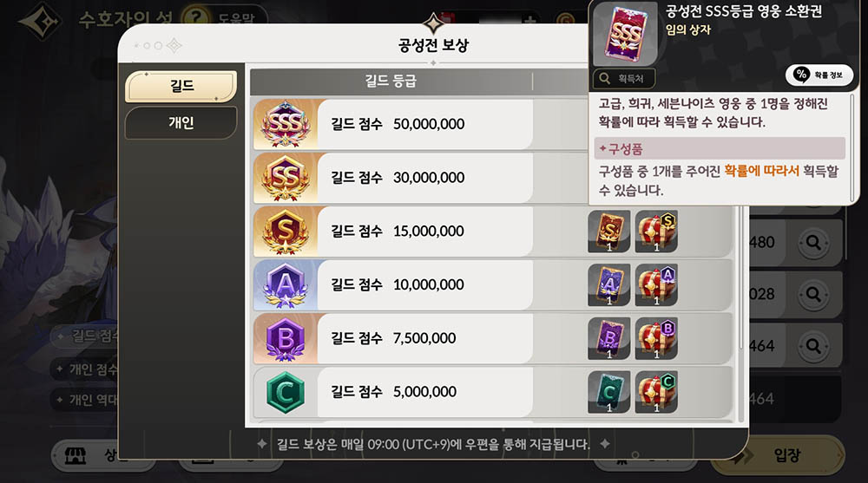Click the magnifier next to 028
This screenshot has width=868, height=483.
coord(813,294)
